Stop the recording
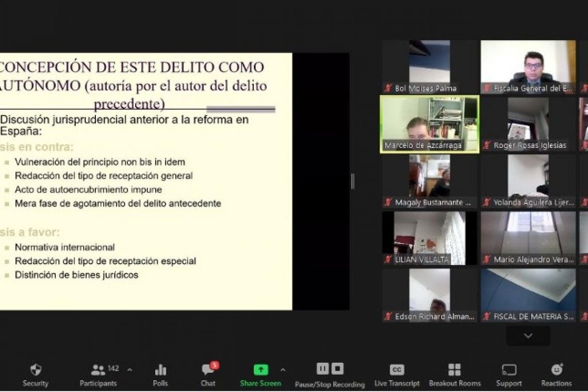 point(337,368)
